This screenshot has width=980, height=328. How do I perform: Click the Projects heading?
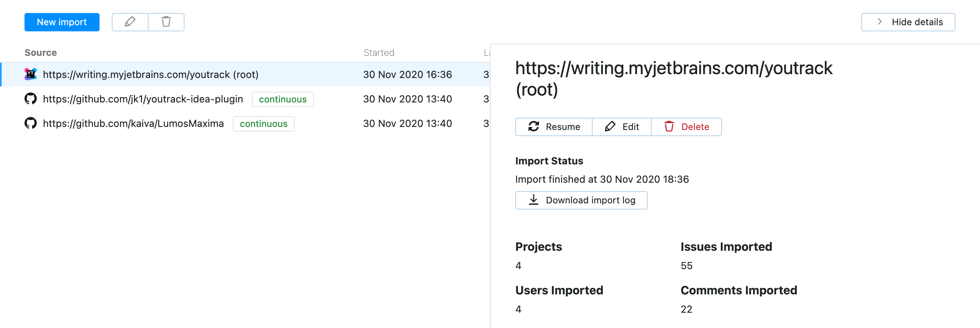click(539, 247)
